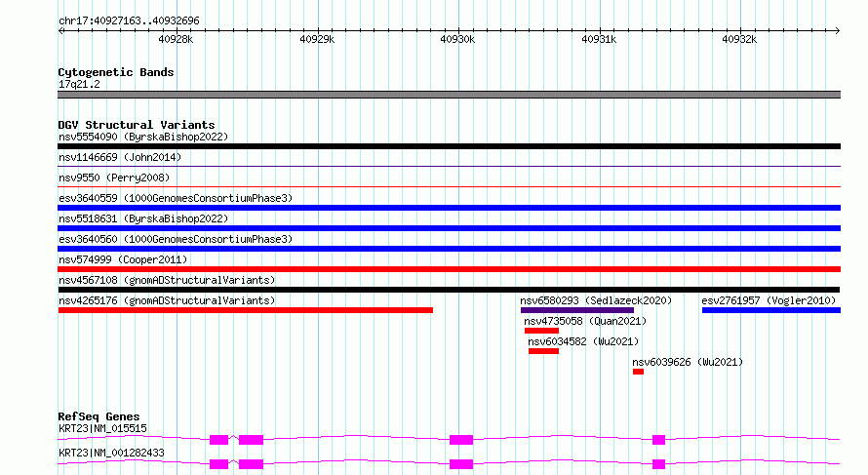Click second magenta exon of KRT23|NM_001282433
The image size is (868, 475).
pos(251,464)
